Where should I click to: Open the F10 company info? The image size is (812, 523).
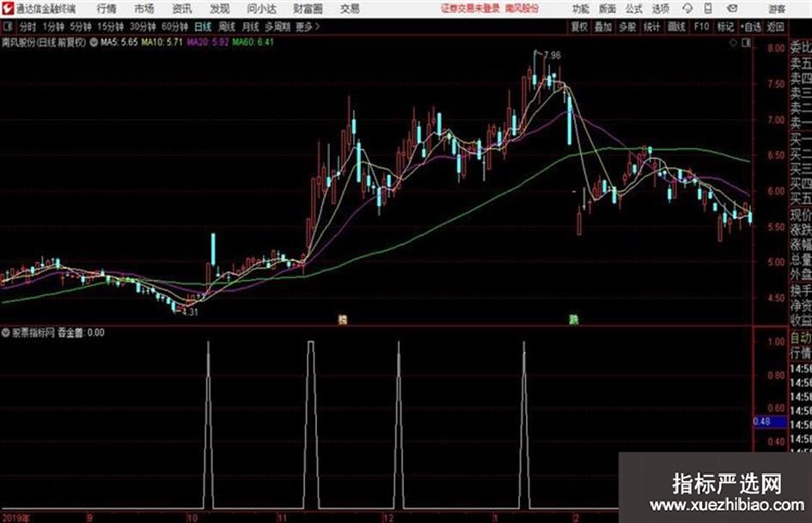(x=702, y=27)
